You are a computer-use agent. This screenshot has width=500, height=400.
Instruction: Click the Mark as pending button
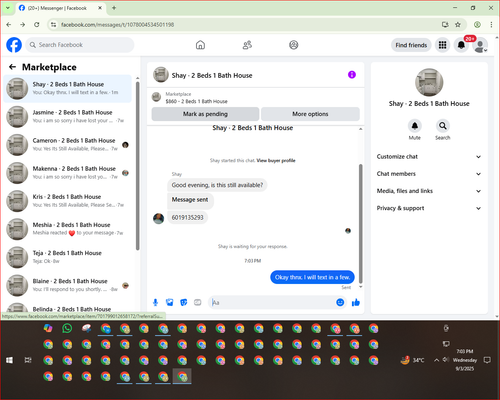pyautogui.click(x=205, y=114)
